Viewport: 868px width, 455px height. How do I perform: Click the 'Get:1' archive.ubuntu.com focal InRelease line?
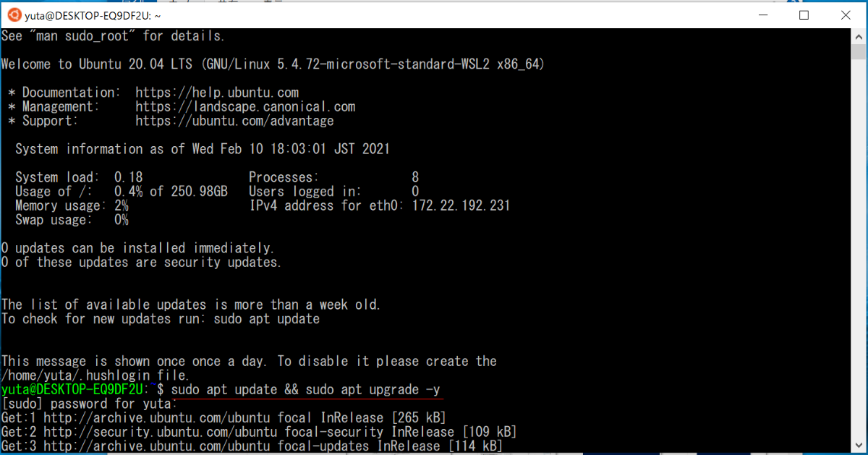pyautogui.click(x=224, y=417)
